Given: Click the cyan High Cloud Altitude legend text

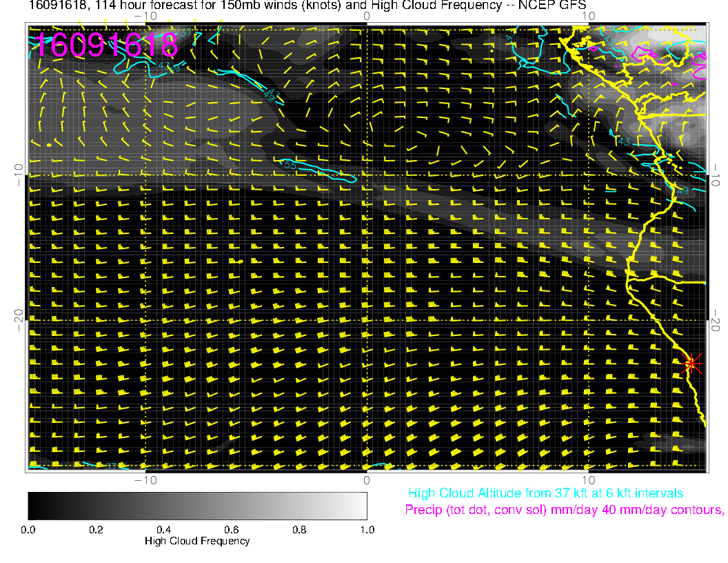Looking at the screenshot, I should click(545, 493).
